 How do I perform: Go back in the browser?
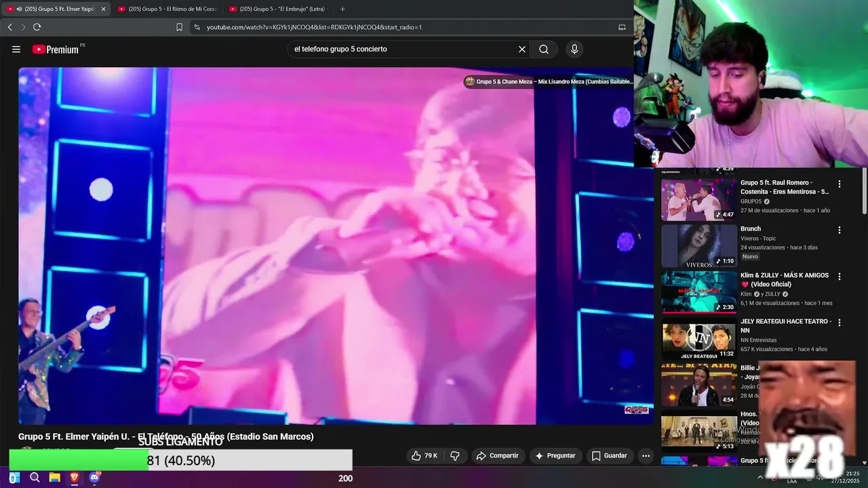point(9,27)
